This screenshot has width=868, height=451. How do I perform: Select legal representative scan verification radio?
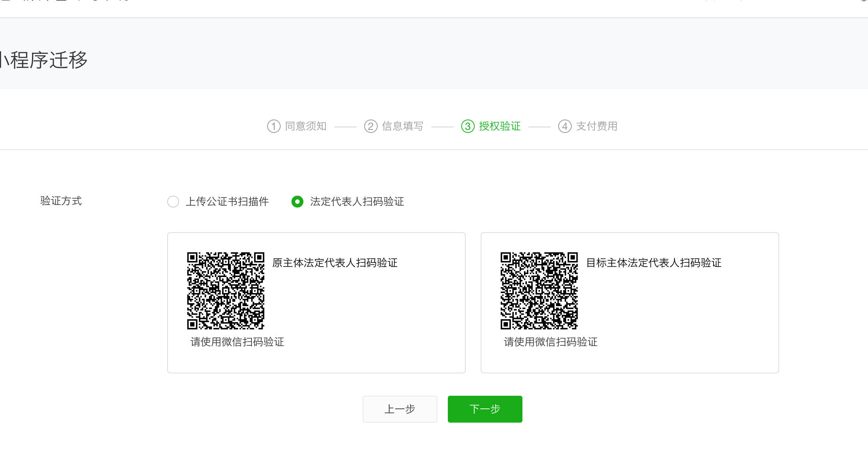point(297,202)
